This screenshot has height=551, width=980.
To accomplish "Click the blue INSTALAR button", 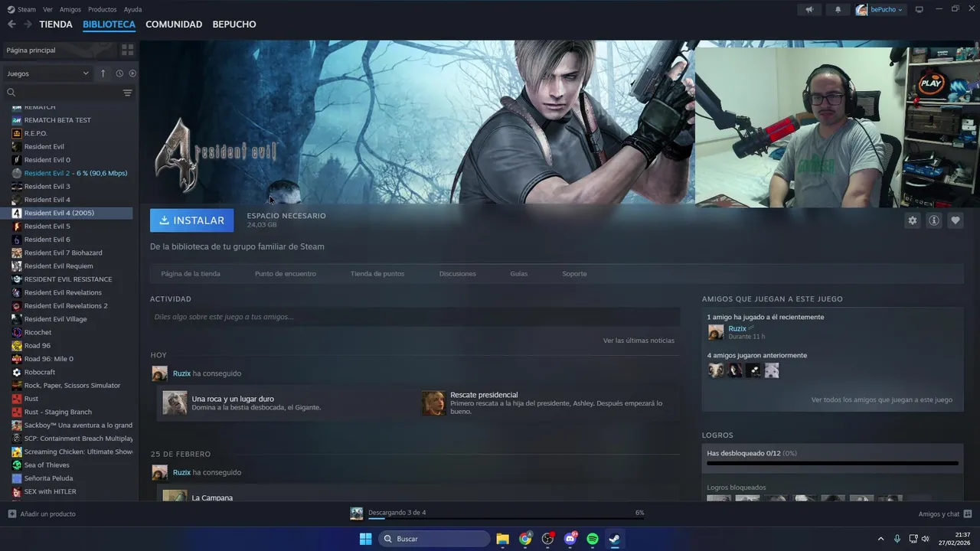I will (192, 220).
